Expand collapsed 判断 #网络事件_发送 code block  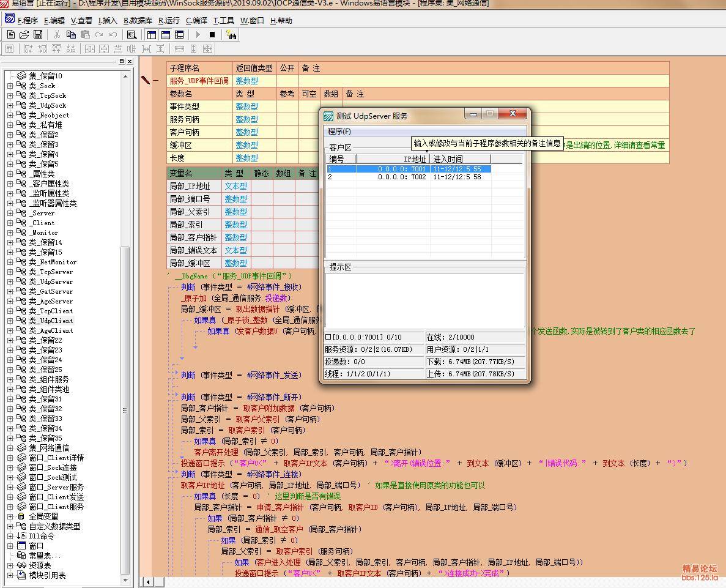(x=176, y=373)
